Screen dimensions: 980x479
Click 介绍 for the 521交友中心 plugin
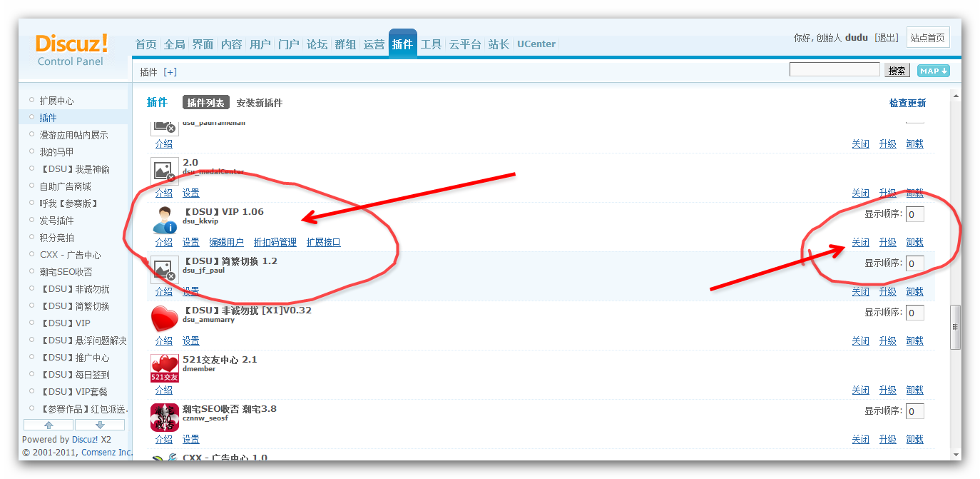pyautogui.click(x=163, y=390)
